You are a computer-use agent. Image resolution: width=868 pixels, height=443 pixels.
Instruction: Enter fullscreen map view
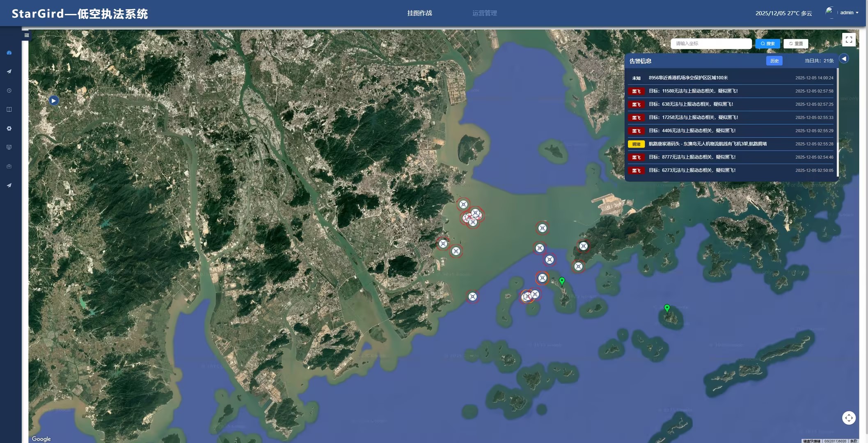849,40
